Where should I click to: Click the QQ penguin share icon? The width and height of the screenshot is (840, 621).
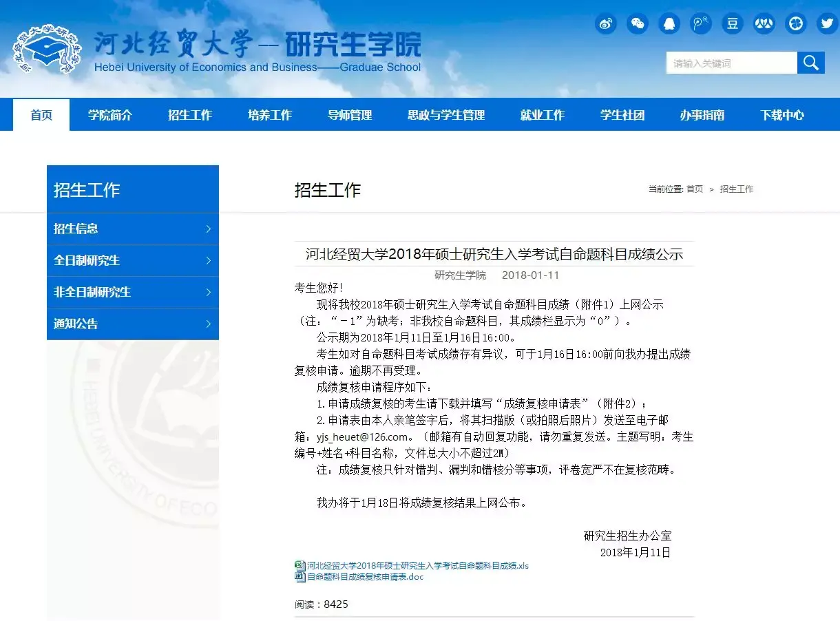pyautogui.click(x=669, y=23)
